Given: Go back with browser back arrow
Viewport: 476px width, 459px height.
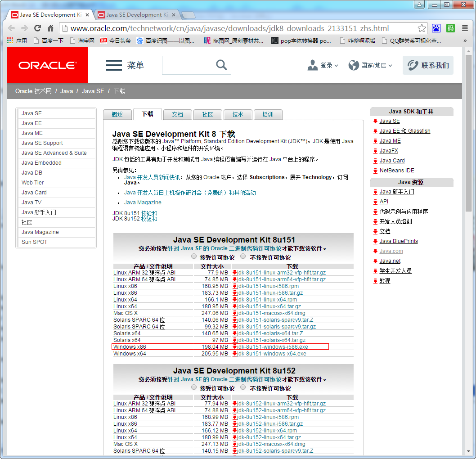Looking at the screenshot, I should tap(12, 28).
